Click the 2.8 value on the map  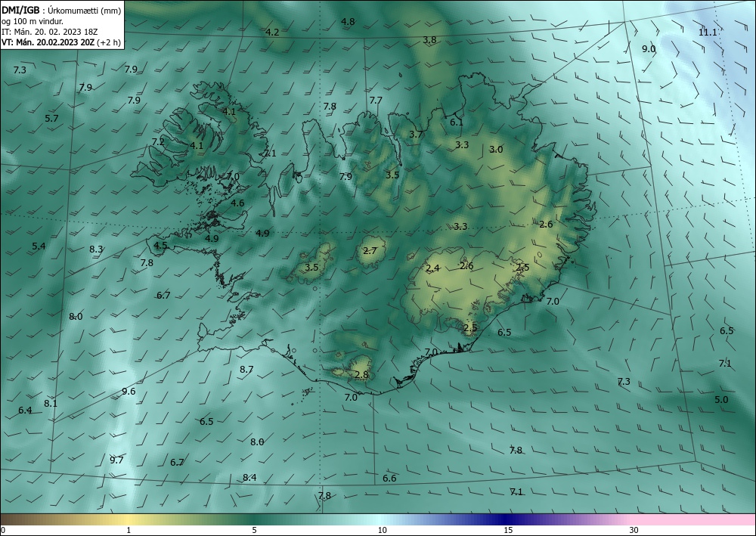click(x=361, y=374)
